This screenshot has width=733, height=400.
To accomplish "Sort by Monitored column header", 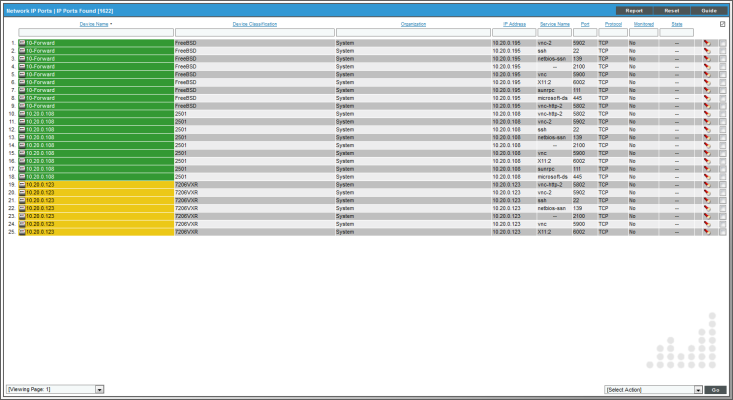I will coord(644,24).
